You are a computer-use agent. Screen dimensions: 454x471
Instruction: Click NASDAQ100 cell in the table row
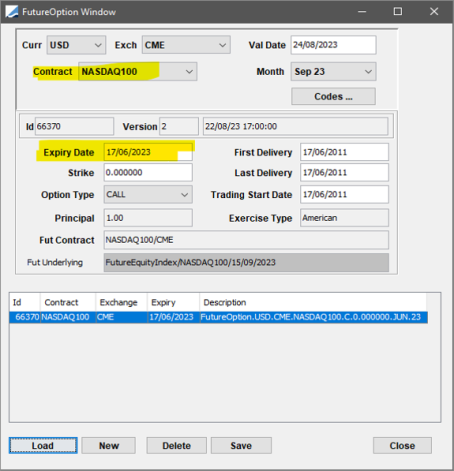pyautogui.click(x=68, y=317)
